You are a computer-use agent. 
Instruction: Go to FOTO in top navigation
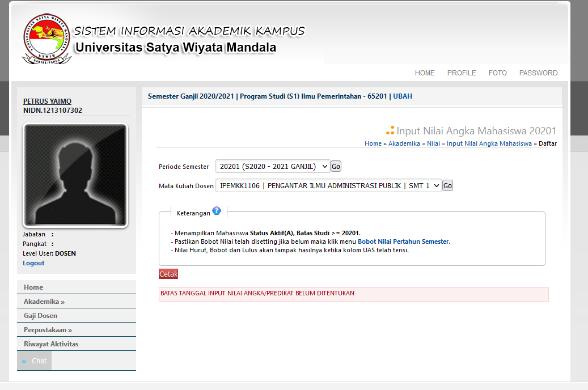click(x=497, y=73)
